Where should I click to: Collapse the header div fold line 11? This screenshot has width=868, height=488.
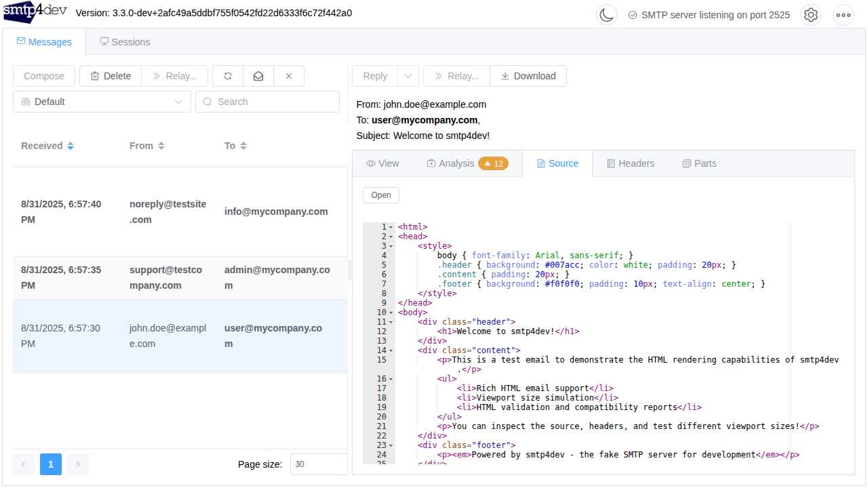pos(391,322)
